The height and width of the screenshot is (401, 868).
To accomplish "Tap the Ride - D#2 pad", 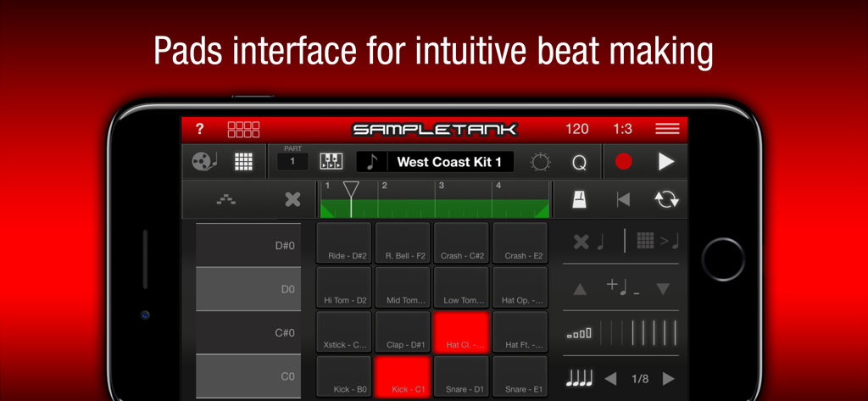I will (344, 243).
